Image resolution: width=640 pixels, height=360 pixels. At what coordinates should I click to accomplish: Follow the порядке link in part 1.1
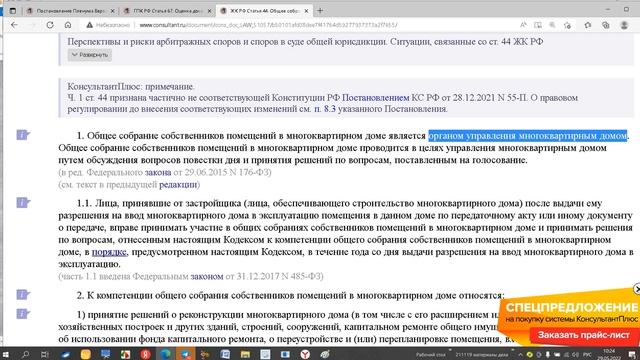coord(109,252)
